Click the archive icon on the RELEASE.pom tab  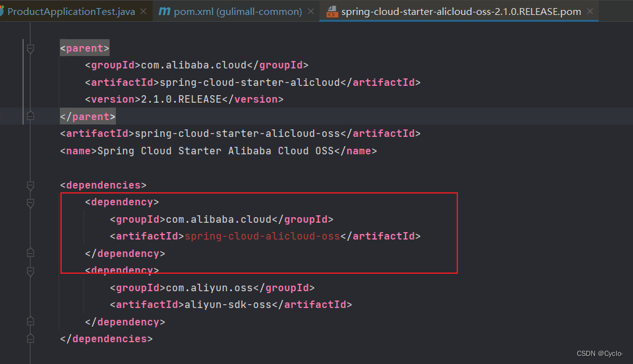pyautogui.click(x=332, y=11)
